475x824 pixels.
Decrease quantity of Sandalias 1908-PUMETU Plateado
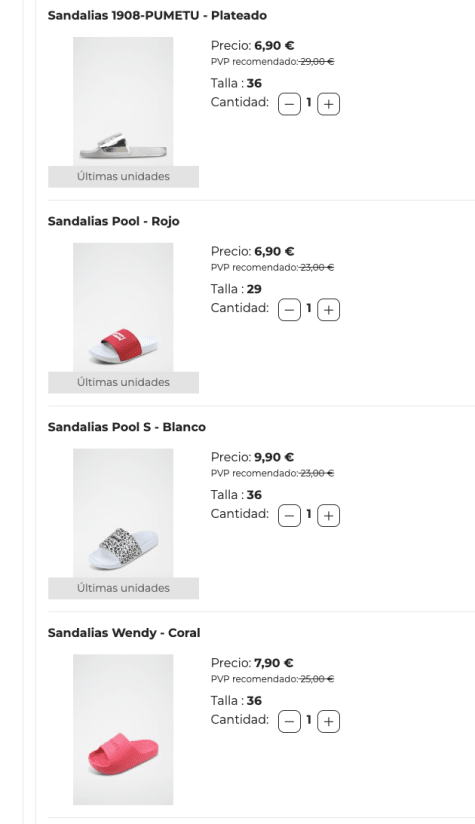pyautogui.click(x=289, y=104)
